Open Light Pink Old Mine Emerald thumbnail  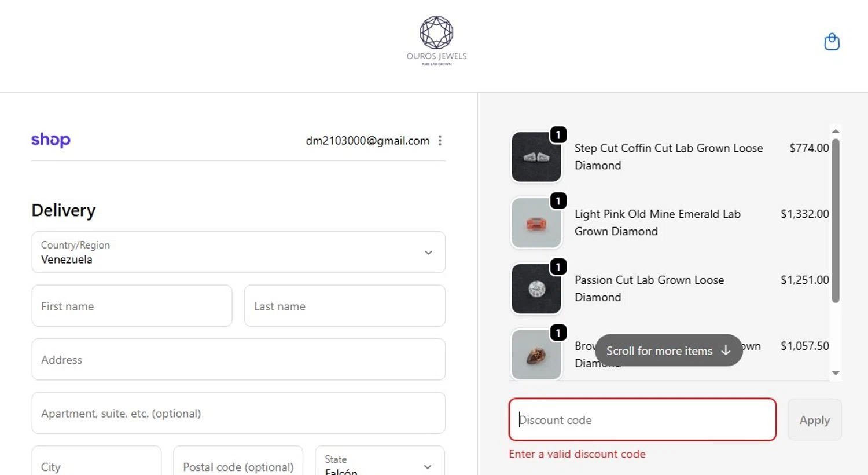point(536,223)
